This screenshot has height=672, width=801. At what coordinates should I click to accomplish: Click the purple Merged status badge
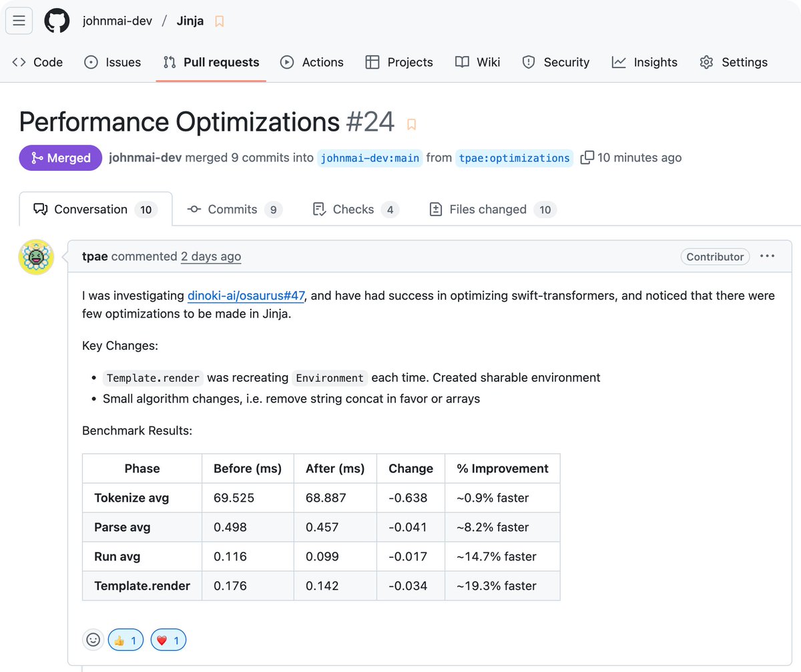coord(61,158)
